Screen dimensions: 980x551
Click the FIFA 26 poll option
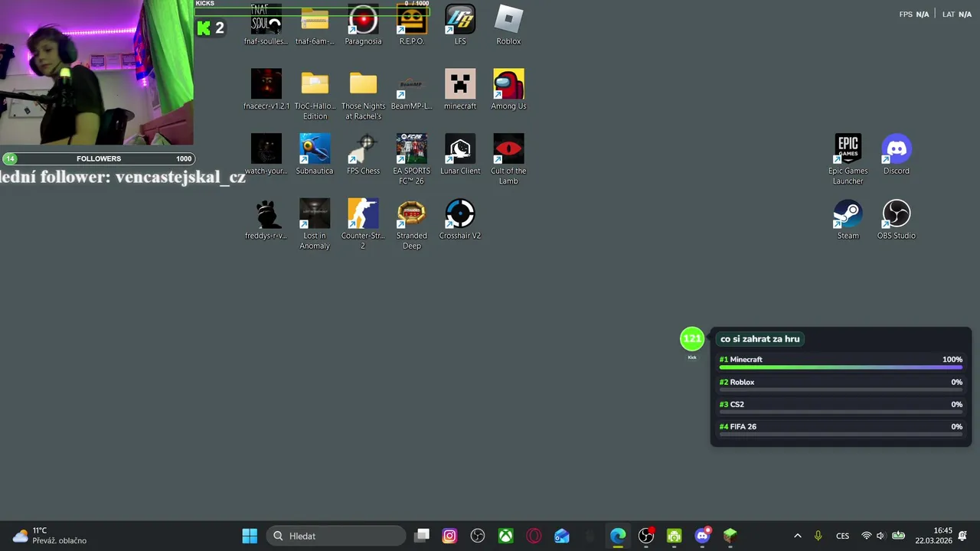coord(841,429)
